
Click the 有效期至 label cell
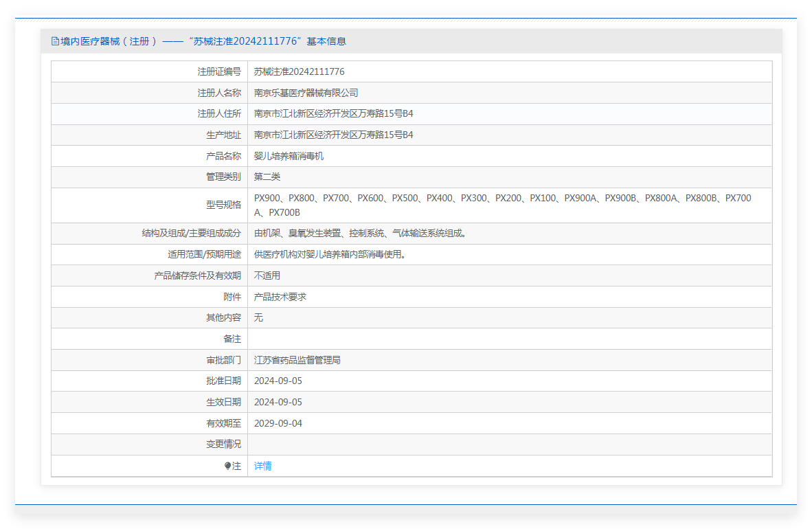point(149,423)
